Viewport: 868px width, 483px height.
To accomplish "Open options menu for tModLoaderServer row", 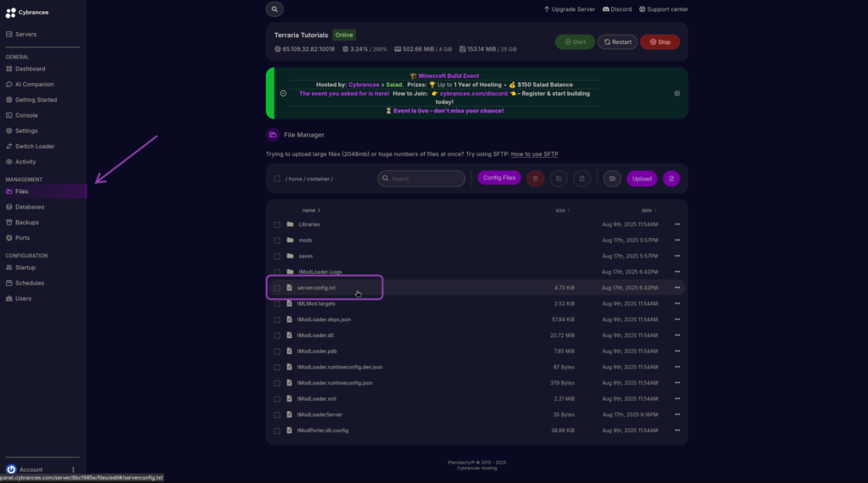I will tap(677, 414).
